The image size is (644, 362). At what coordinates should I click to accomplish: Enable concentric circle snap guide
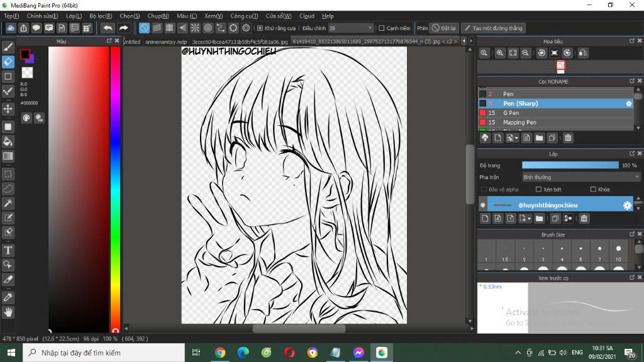click(208, 28)
